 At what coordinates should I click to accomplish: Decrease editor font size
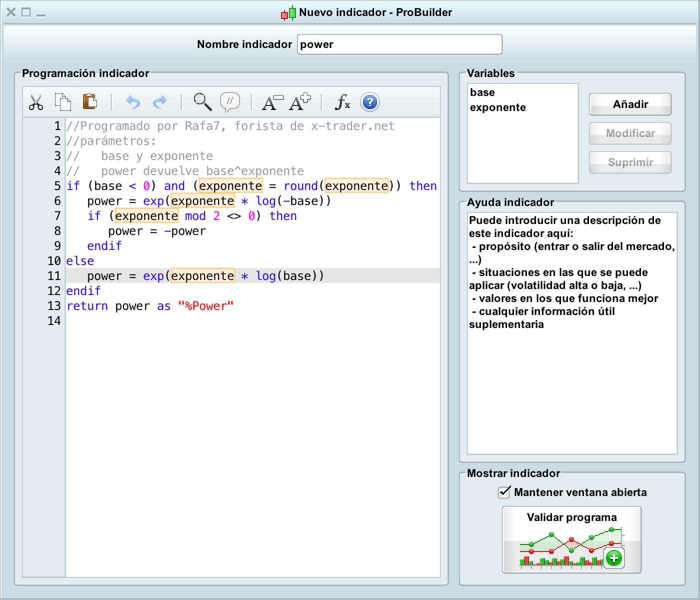tap(272, 102)
